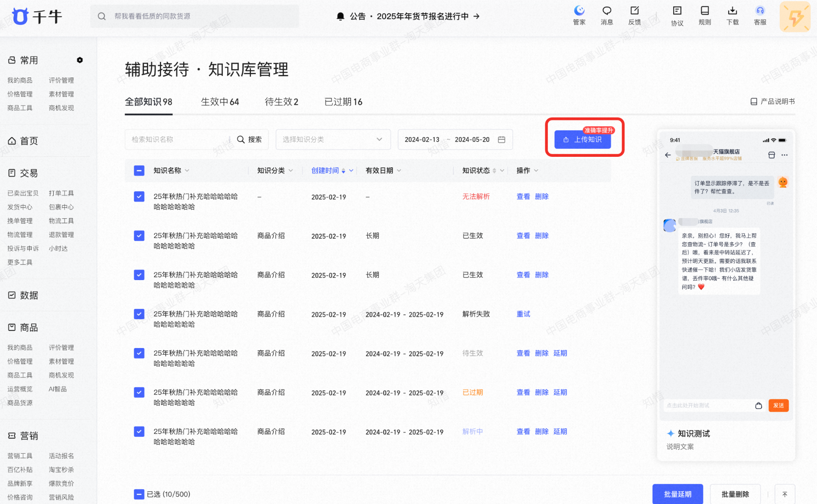
Task: Uncheck the row with status 解析中
Action: tap(139, 431)
